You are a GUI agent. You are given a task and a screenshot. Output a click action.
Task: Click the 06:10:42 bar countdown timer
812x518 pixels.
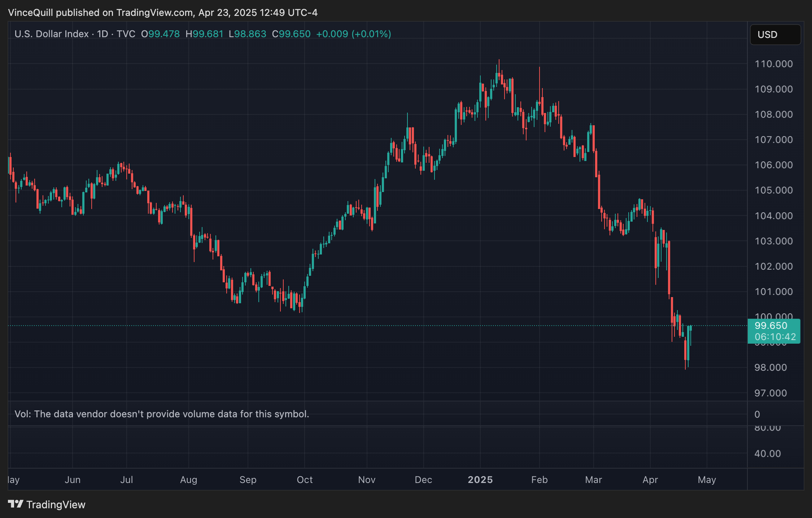(775, 337)
